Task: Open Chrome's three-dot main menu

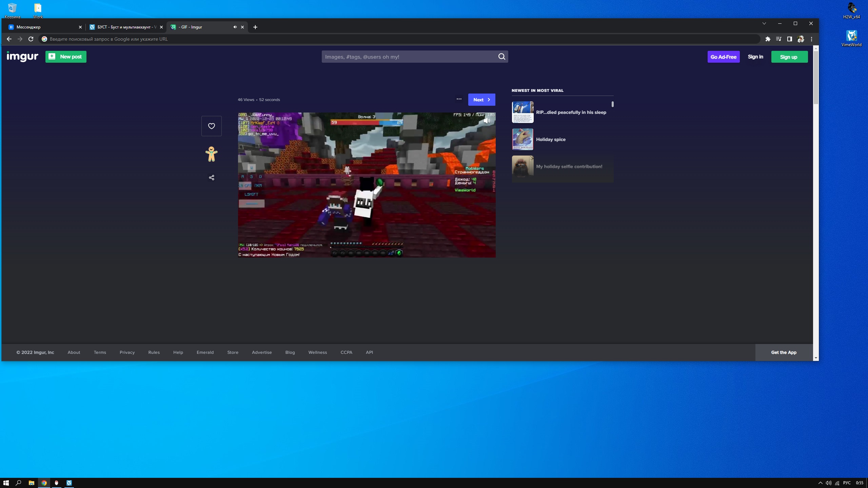Action: [x=811, y=39]
